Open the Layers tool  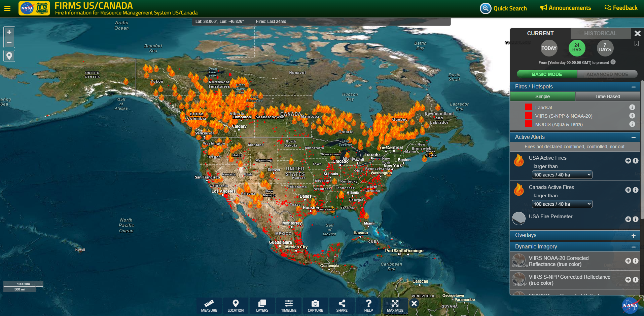coord(262,306)
